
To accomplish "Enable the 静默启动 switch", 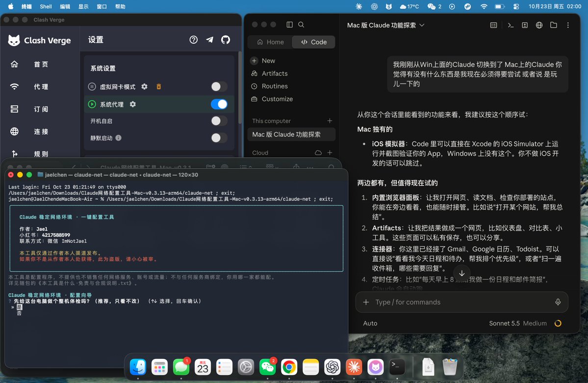I will coord(219,138).
